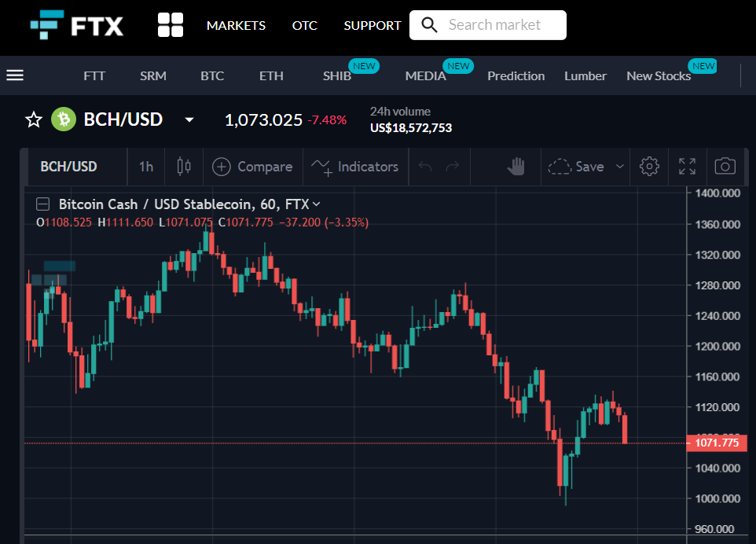Viewport: 756px width, 544px height.
Task: Take a chart snapshot with camera icon
Action: [x=725, y=167]
